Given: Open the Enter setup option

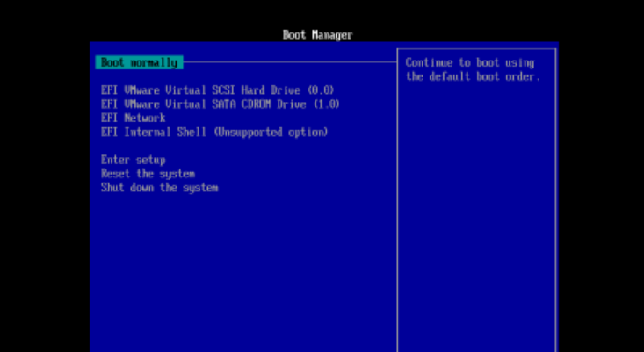Looking at the screenshot, I should click(133, 160).
